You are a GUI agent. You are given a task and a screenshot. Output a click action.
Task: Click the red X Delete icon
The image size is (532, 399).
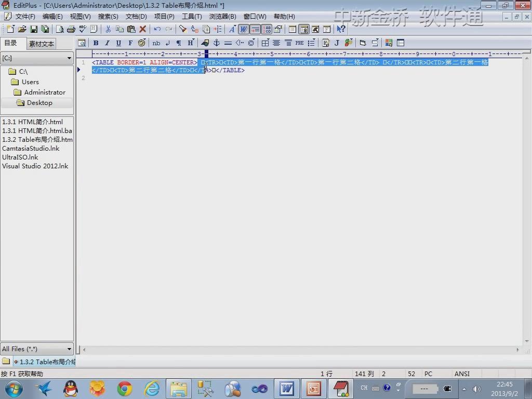(x=143, y=29)
